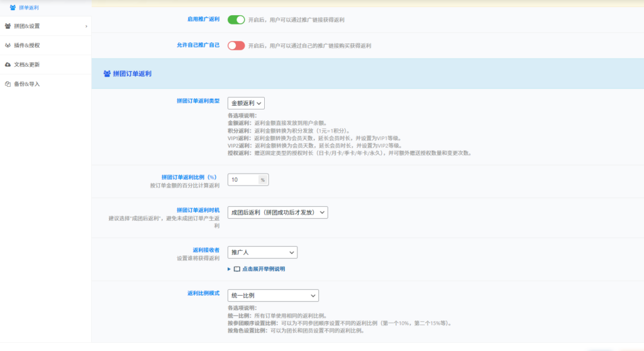The height and width of the screenshot is (351, 644).
Task: Click the 按订单金额的百分比计算返利 hint text
Action: (x=185, y=186)
